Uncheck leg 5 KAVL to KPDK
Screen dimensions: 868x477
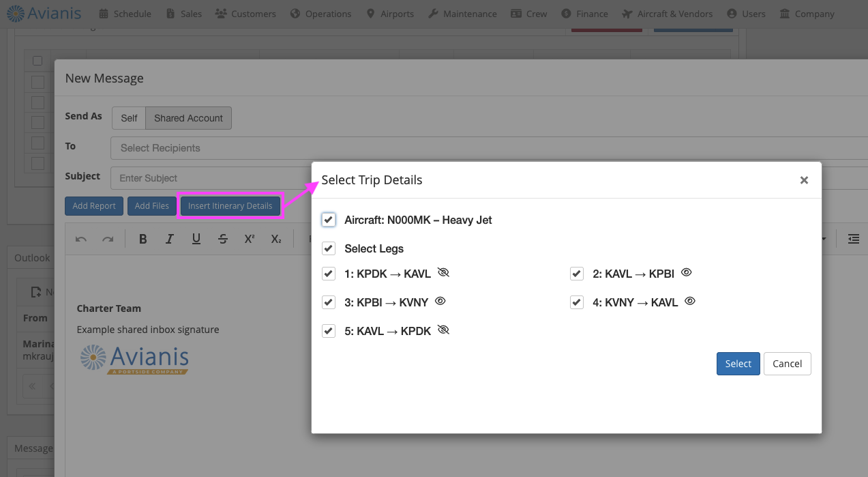329,331
